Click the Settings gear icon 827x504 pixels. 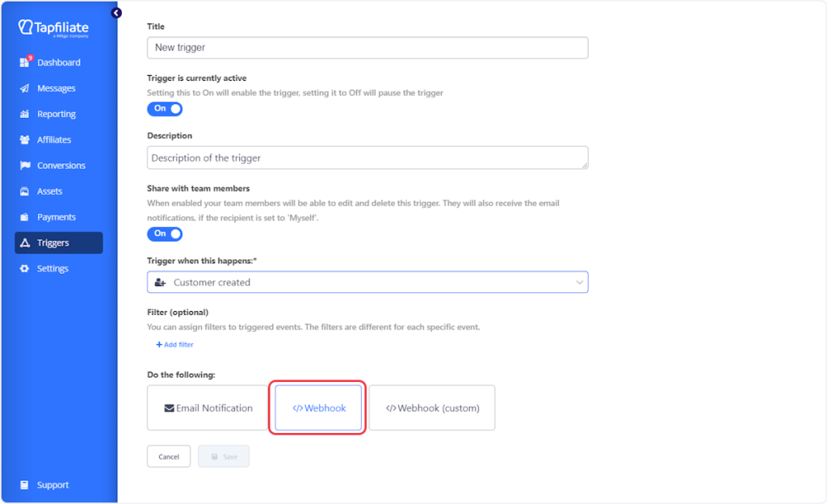pyautogui.click(x=24, y=268)
